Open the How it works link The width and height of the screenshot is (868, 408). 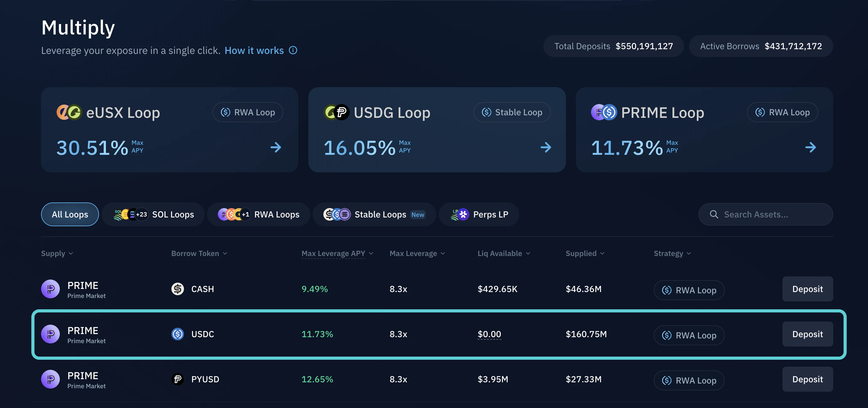coord(254,50)
